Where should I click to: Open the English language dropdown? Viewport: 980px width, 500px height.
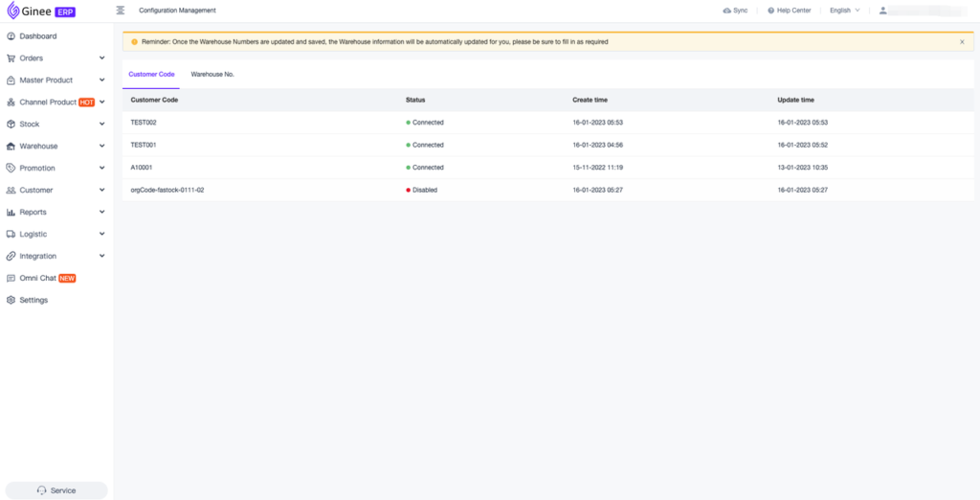point(844,11)
